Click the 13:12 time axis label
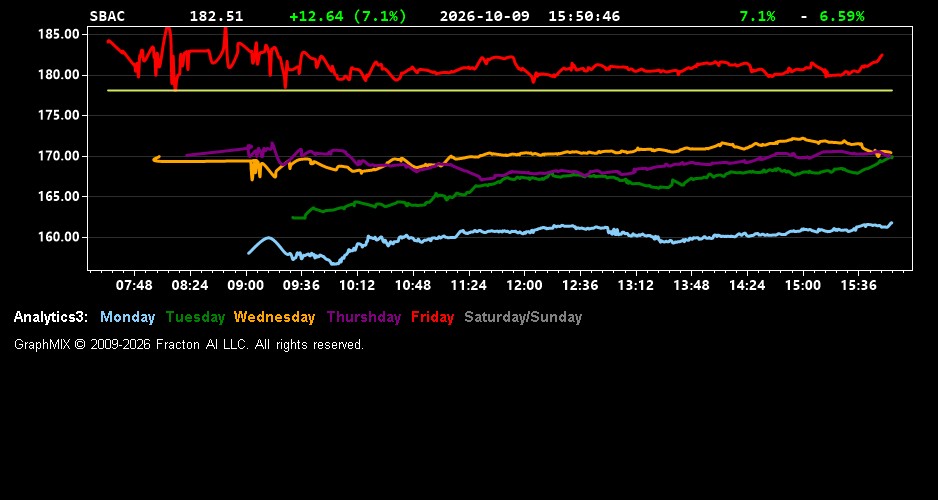 tap(635, 285)
